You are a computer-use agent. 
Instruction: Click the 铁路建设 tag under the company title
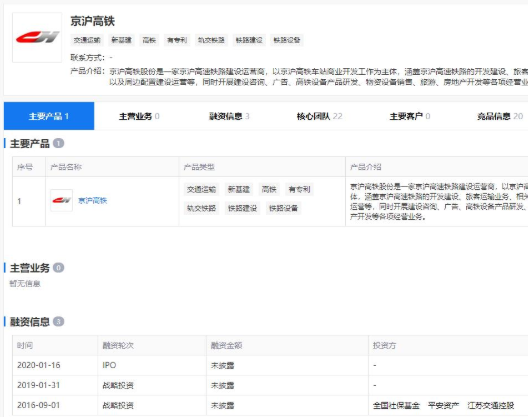pyautogui.click(x=249, y=40)
